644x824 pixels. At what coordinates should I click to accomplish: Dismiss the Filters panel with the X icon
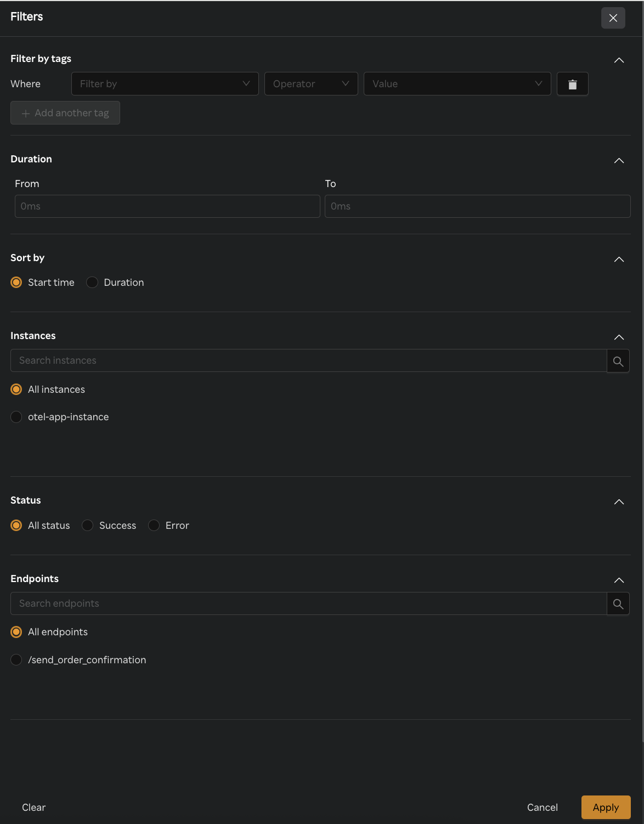[x=613, y=18]
